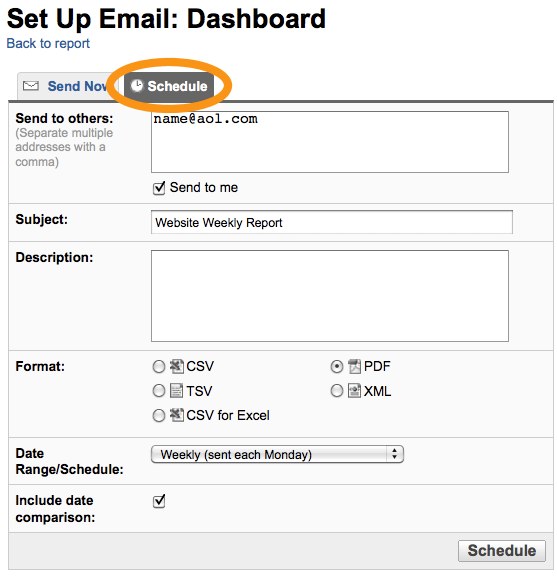Click the clock icon on Schedule tab
Image resolution: width=557 pixels, height=576 pixels.
tap(137, 86)
